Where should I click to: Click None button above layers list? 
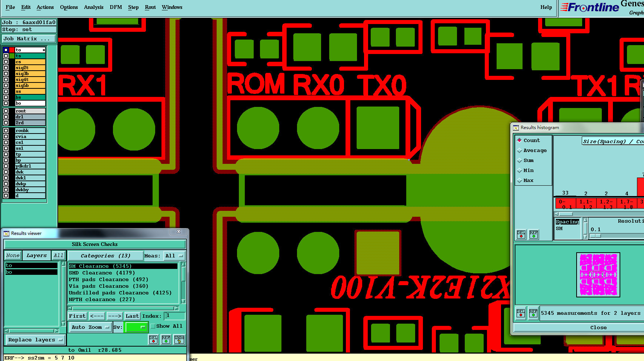coord(13,256)
